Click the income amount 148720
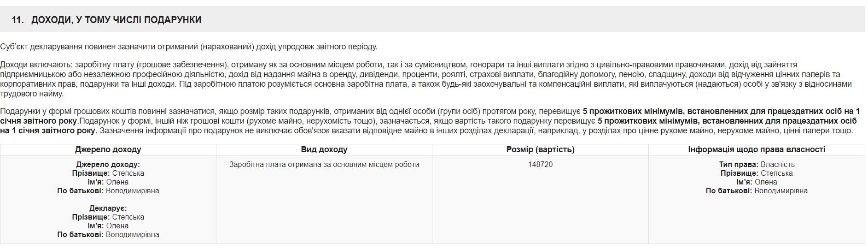The width and height of the screenshot is (868, 250). click(540, 164)
